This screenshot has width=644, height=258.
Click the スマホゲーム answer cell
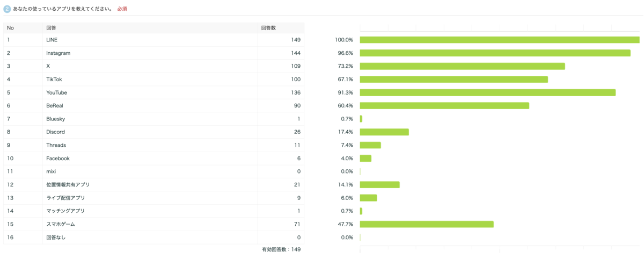point(61,224)
